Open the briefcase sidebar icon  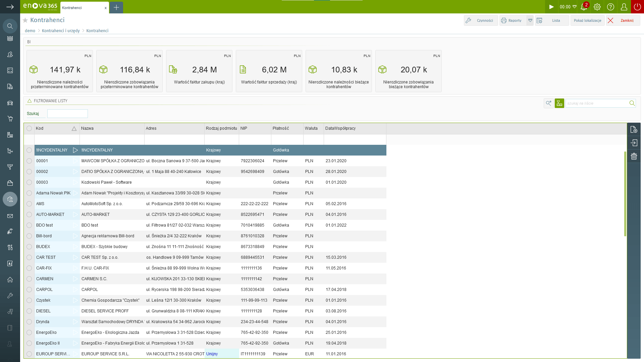10,183
